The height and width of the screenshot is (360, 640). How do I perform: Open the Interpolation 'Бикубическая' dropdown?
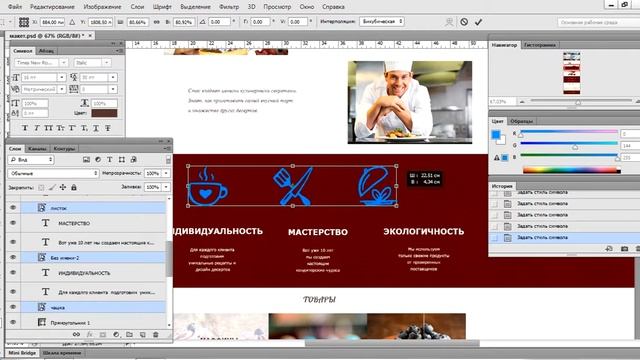pyautogui.click(x=382, y=22)
